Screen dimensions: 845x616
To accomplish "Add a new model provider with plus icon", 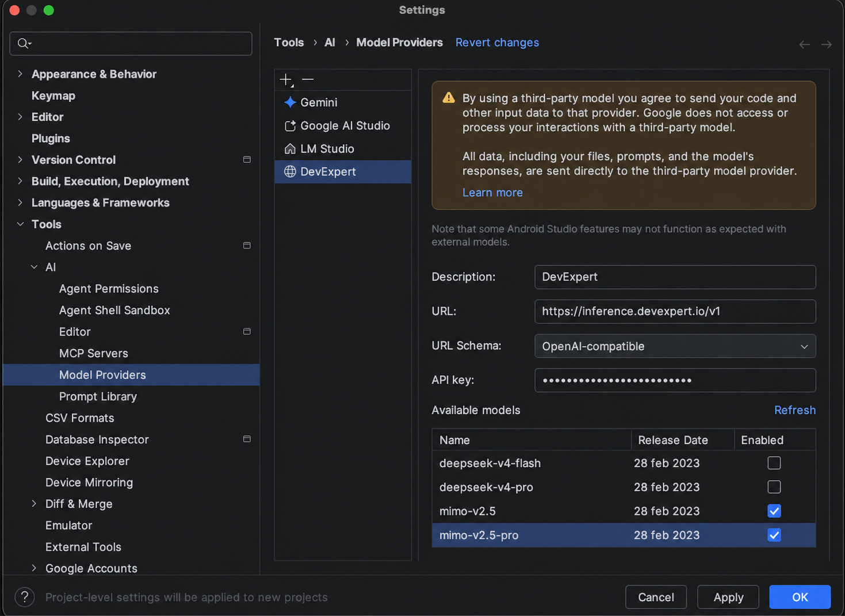I will [x=286, y=79].
